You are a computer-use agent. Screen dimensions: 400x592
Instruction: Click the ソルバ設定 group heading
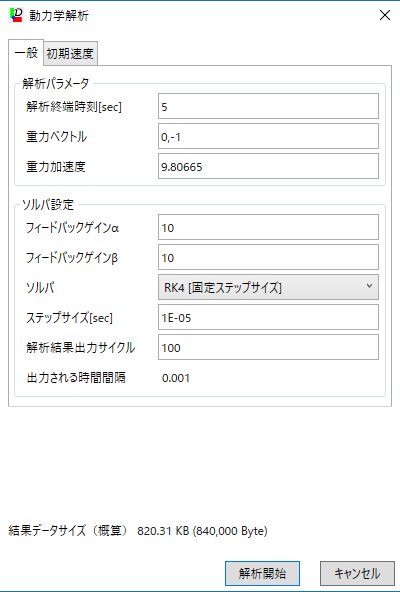(48, 205)
